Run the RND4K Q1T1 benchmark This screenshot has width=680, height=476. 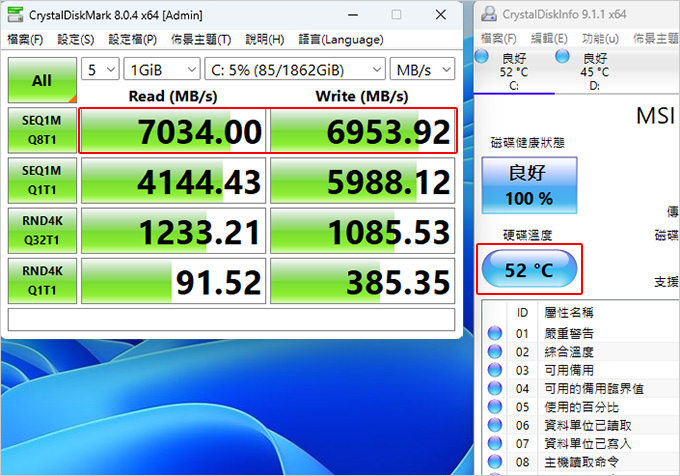coord(42,280)
